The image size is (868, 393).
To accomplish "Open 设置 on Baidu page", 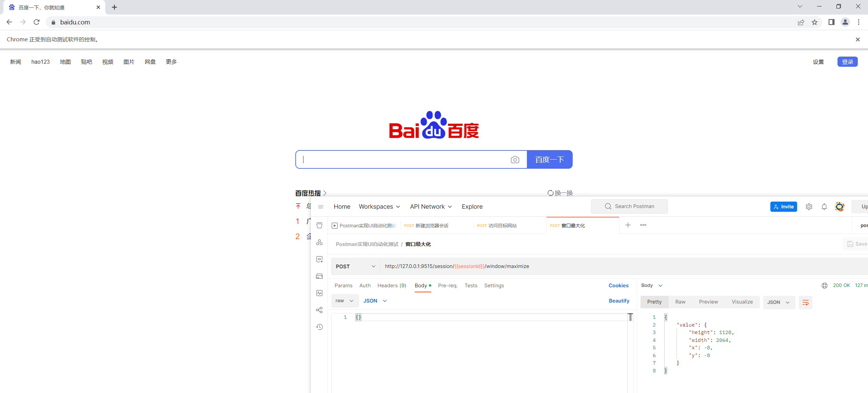I will (x=818, y=62).
